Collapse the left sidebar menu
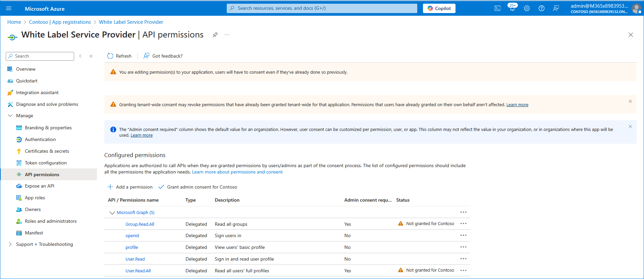Viewport: 644px width, 279px height. tap(91, 56)
